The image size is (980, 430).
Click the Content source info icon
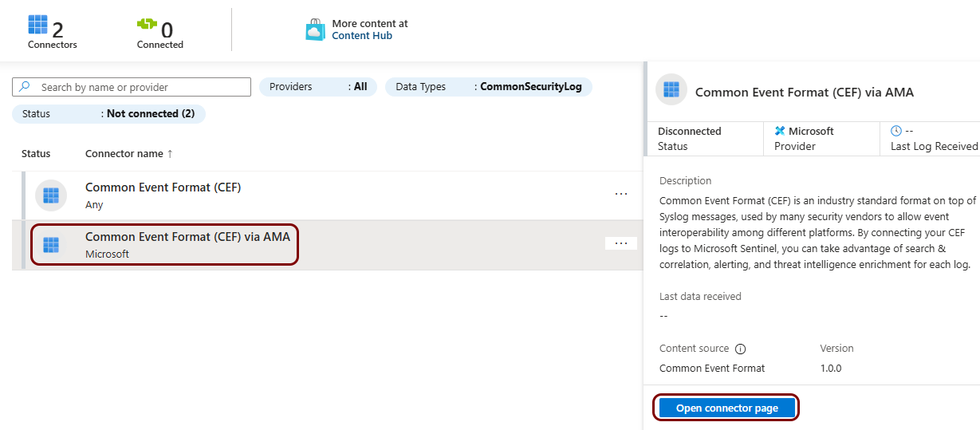click(x=740, y=349)
